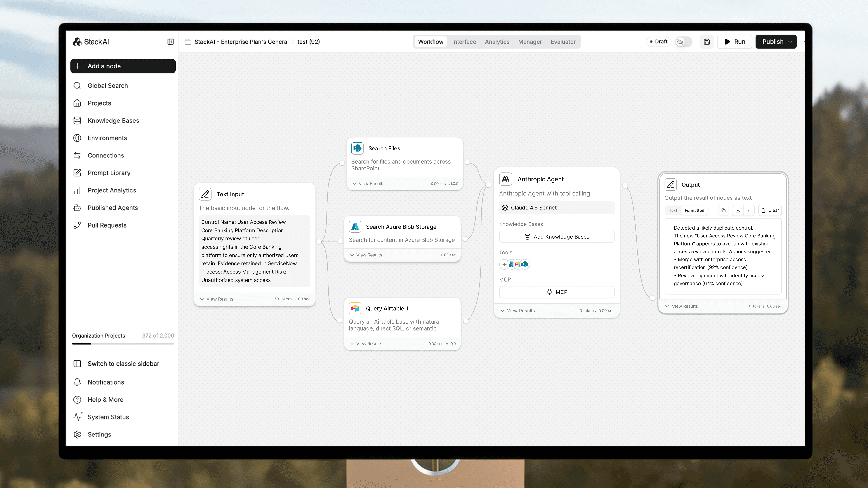
Task: Click the save workflow icon
Action: click(x=707, y=42)
